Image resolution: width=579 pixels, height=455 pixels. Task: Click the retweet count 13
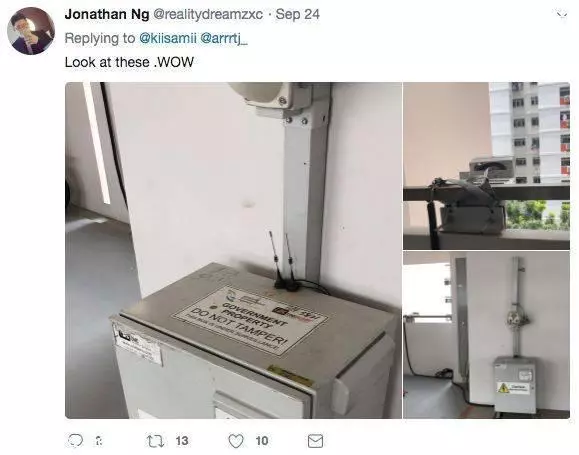[x=182, y=441]
